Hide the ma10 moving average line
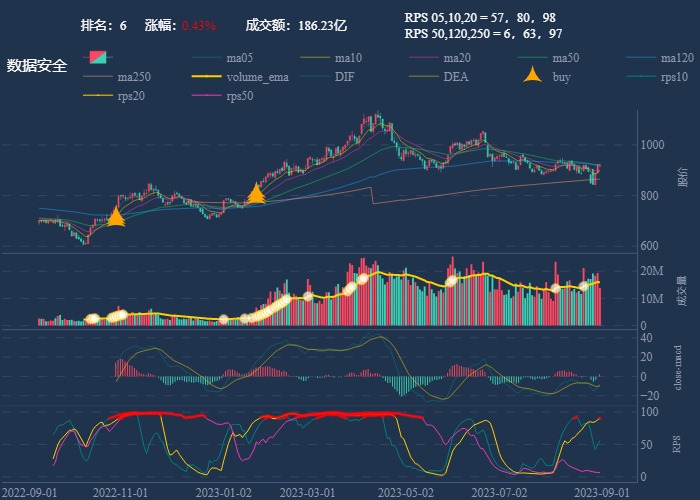 pyautogui.click(x=348, y=57)
